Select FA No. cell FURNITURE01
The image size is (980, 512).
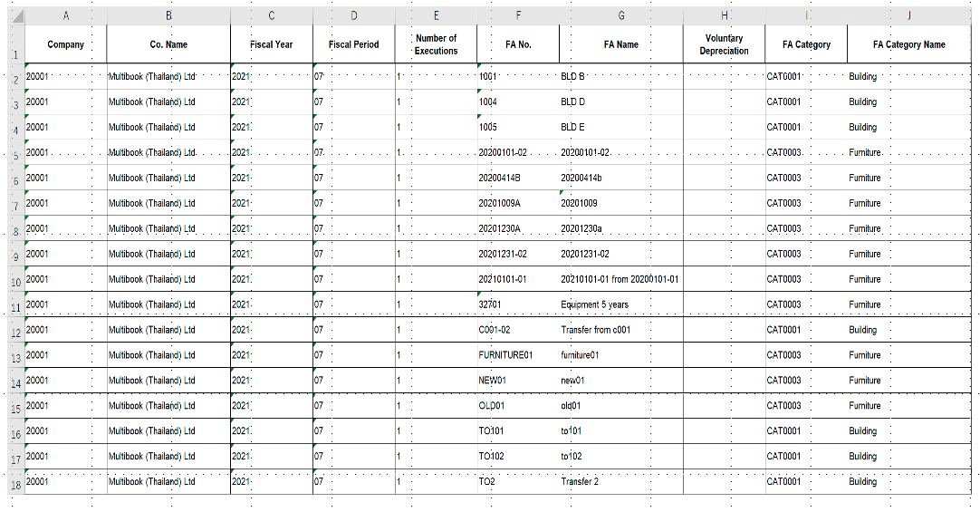click(x=518, y=355)
